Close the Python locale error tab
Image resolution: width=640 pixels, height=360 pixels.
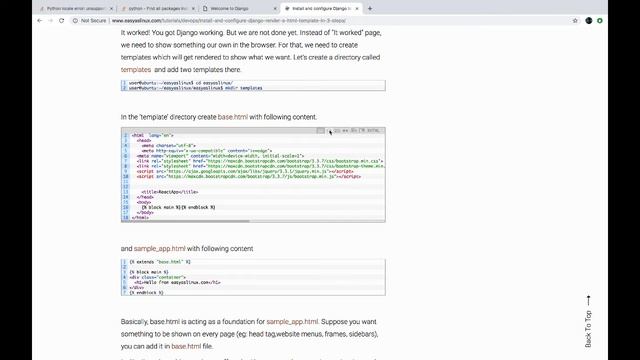point(111,8)
